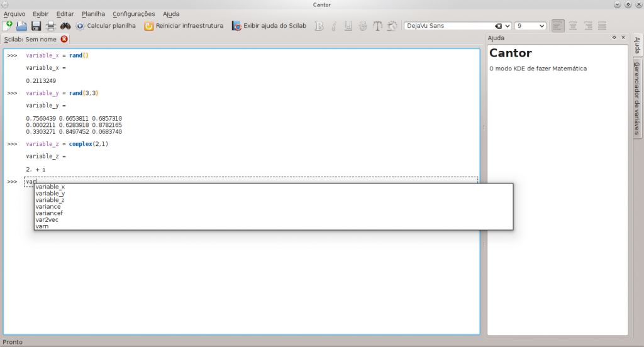Screen dimensions: 644x347
Task: Toggle bold text formatting
Action: 319,26
